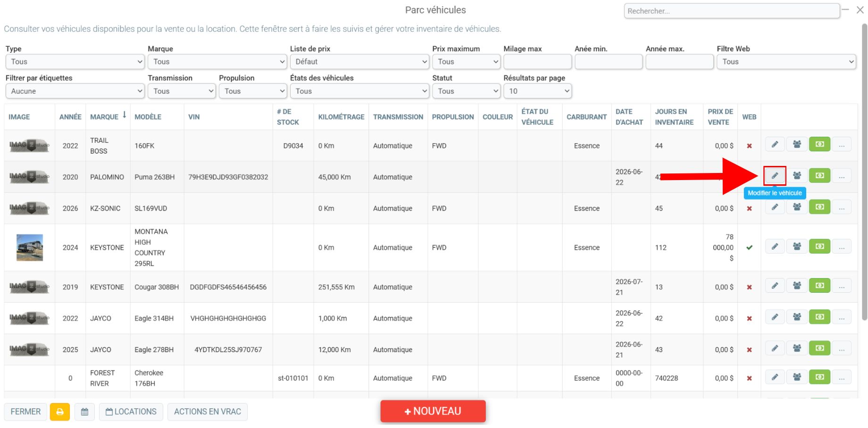This screenshot has width=868, height=428.
Task: Open ellipsis menu for PALOMINO Puma 263BH
Action: pos(842,176)
